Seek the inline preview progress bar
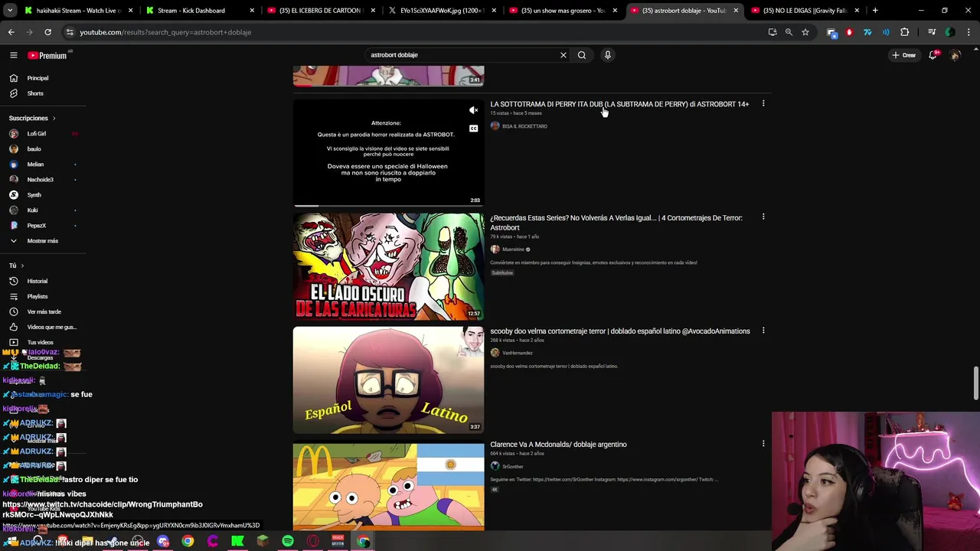Screen dimensions: 980x551 (388, 206)
